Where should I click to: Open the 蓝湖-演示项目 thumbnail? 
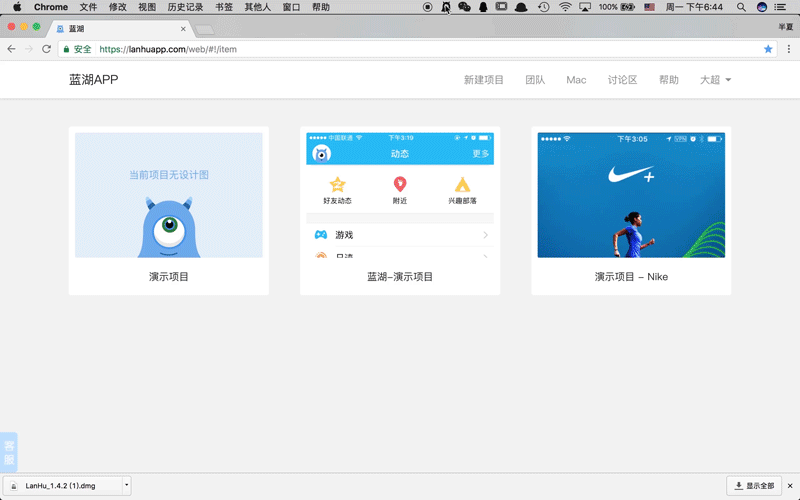click(400, 195)
